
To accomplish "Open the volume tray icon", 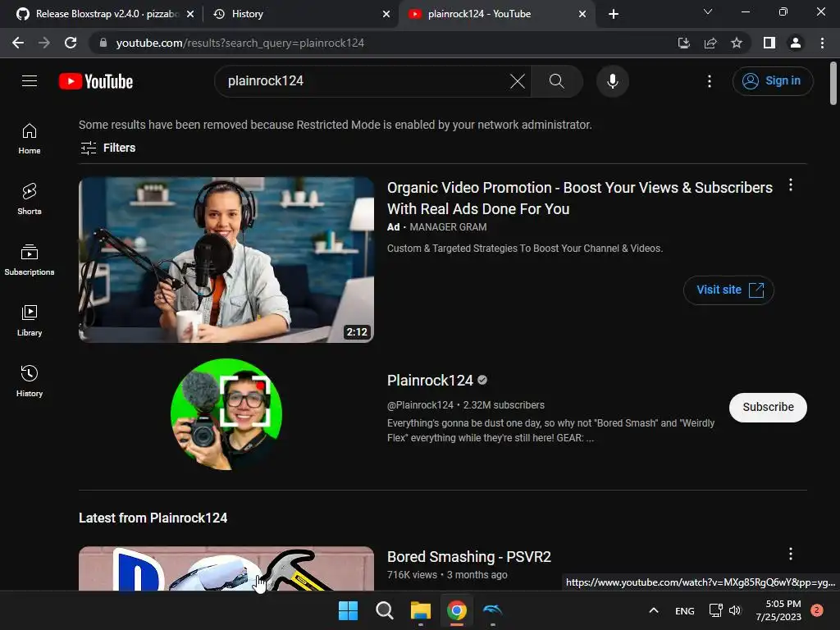I will pyautogui.click(x=734, y=610).
